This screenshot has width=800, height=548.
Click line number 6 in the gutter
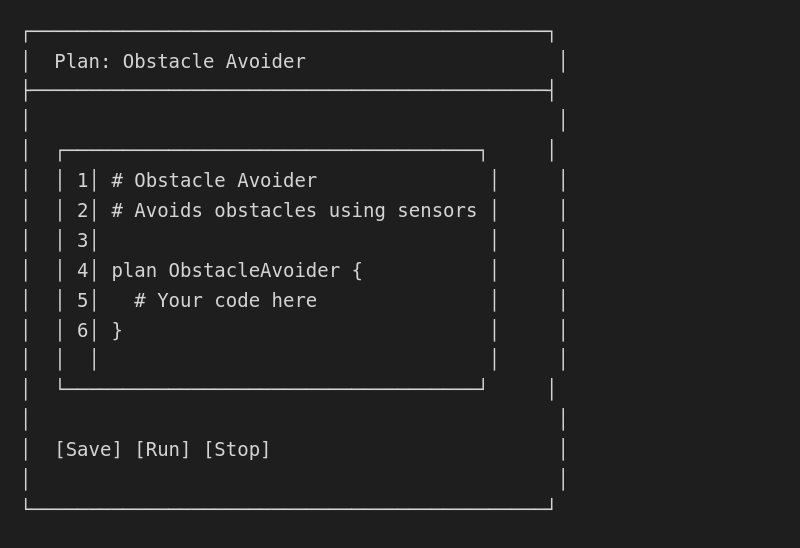click(82, 331)
